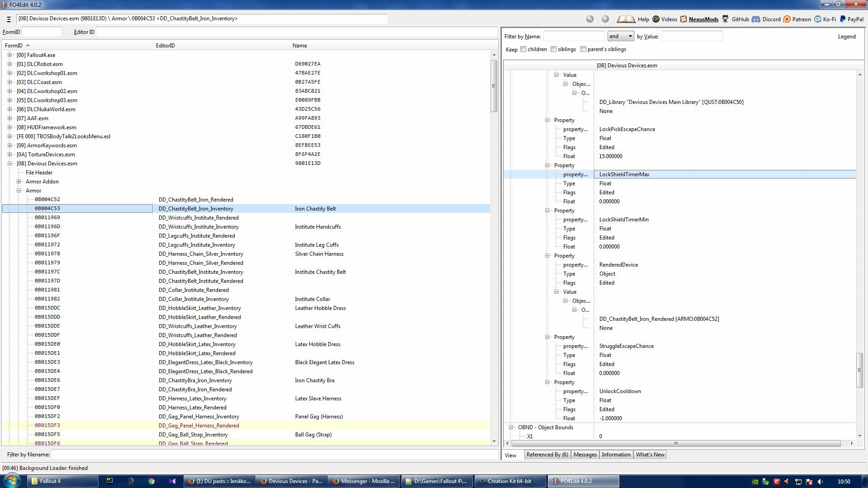Image resolution: width=868 pixels, height=488 pixels.
Task: Click the Ko-Fi cup icon
Action: [x=818, y=19]
